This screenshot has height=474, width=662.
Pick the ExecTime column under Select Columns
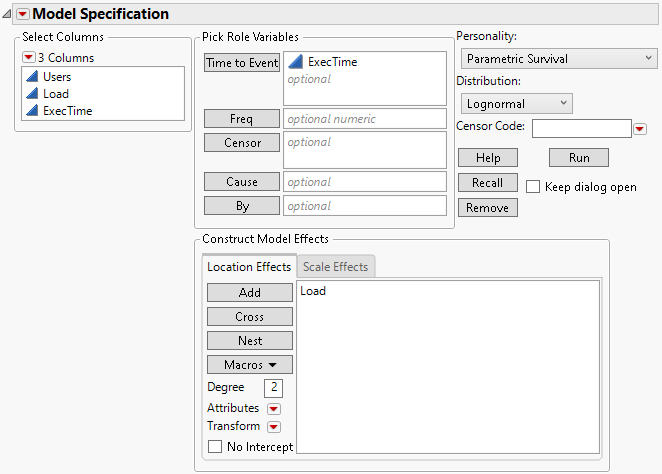pos(67,111)
